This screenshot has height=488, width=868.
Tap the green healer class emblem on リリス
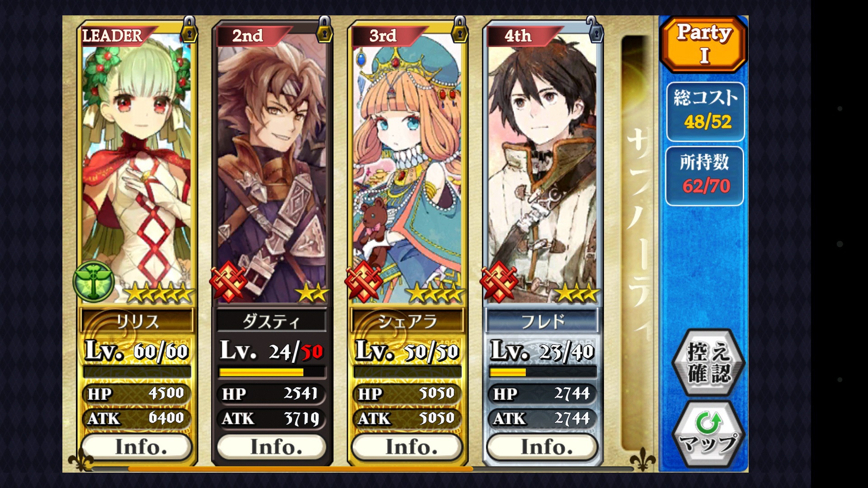pyautogui.click(x=94, y=282)
